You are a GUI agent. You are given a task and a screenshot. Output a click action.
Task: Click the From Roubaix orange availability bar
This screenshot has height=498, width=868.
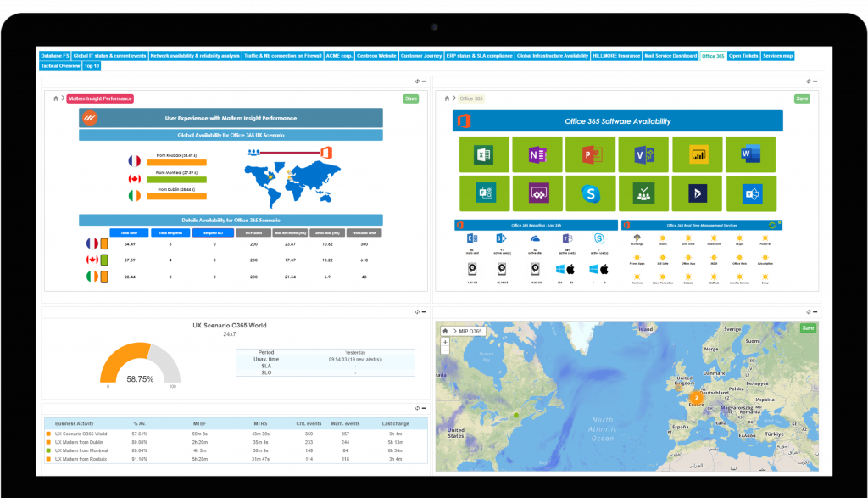tap(176, 163)
